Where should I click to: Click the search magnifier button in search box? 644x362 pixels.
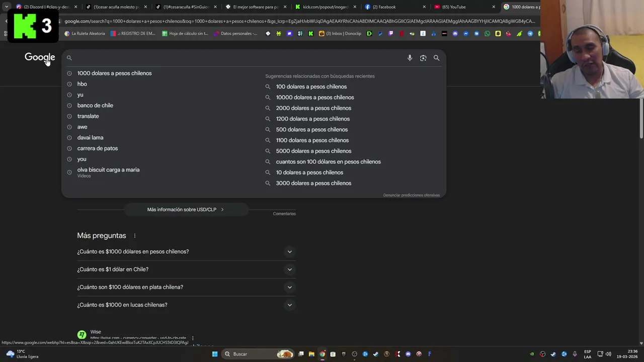436,58
